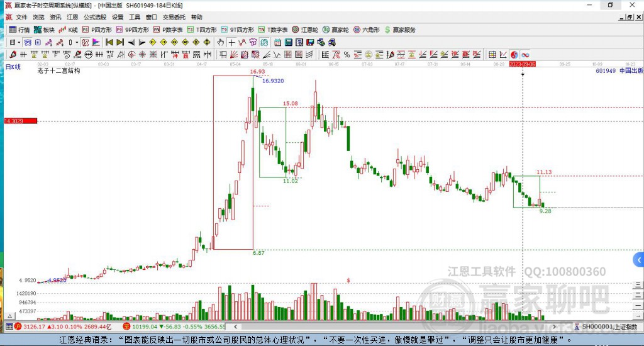Select the 2023-09-06 date marker
The image size is (644, 346).
(x=523, y=64)
